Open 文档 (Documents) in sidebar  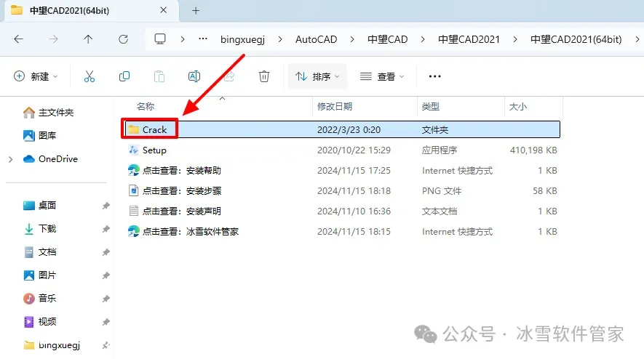40,252
